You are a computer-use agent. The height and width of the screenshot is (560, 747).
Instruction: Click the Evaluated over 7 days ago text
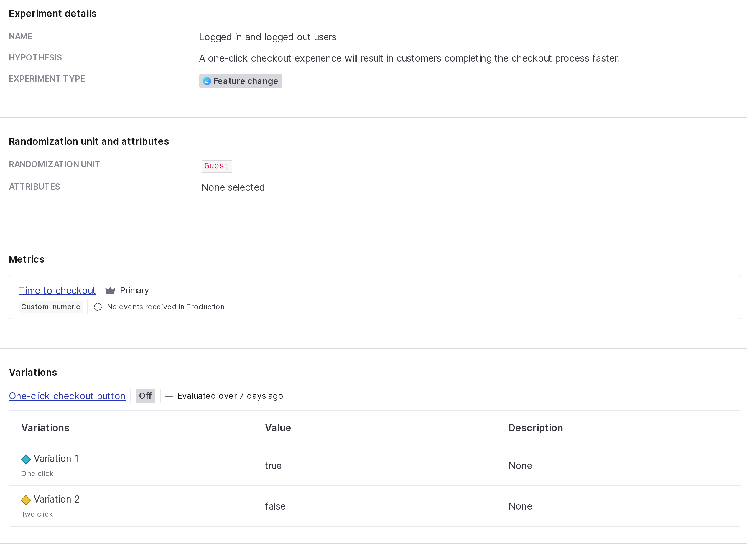230,396
